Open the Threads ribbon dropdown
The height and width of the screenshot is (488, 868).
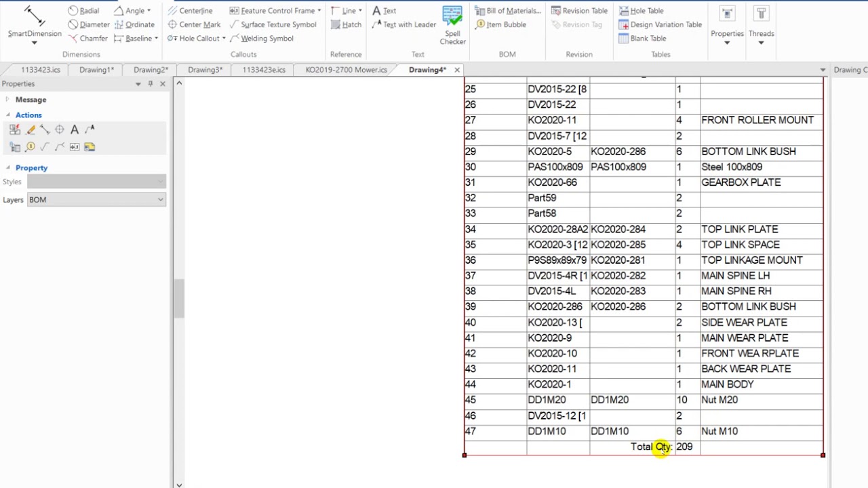coord(761,43)
